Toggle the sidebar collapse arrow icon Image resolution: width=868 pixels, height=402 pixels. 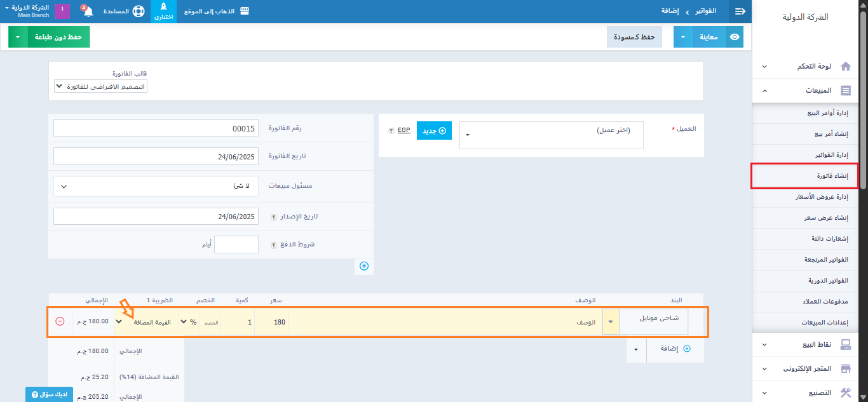(740, 11)
